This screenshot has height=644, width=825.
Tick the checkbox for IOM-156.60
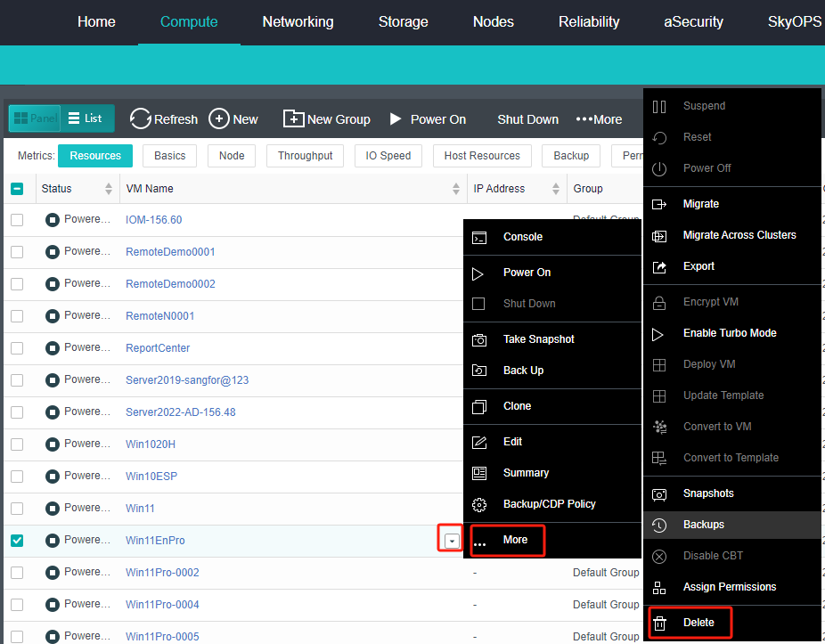click(17, 220)
